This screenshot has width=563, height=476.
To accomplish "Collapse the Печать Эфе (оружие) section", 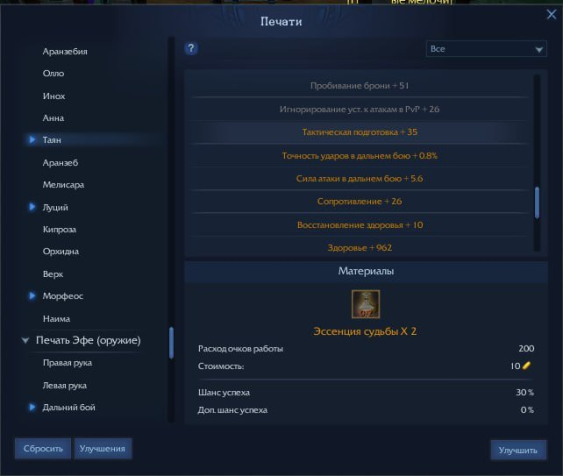I will (x=25, y=340).
